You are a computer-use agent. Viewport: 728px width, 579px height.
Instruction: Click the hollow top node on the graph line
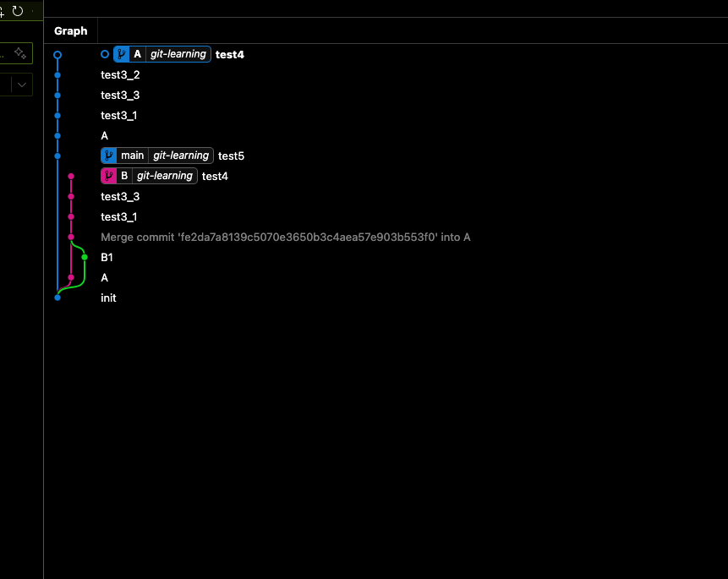coord(57,54)
